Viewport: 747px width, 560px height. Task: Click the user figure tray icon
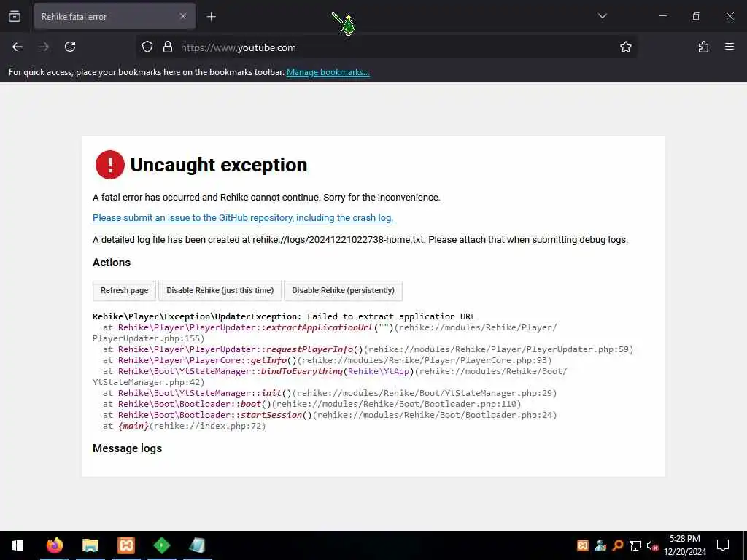point(600,545)
